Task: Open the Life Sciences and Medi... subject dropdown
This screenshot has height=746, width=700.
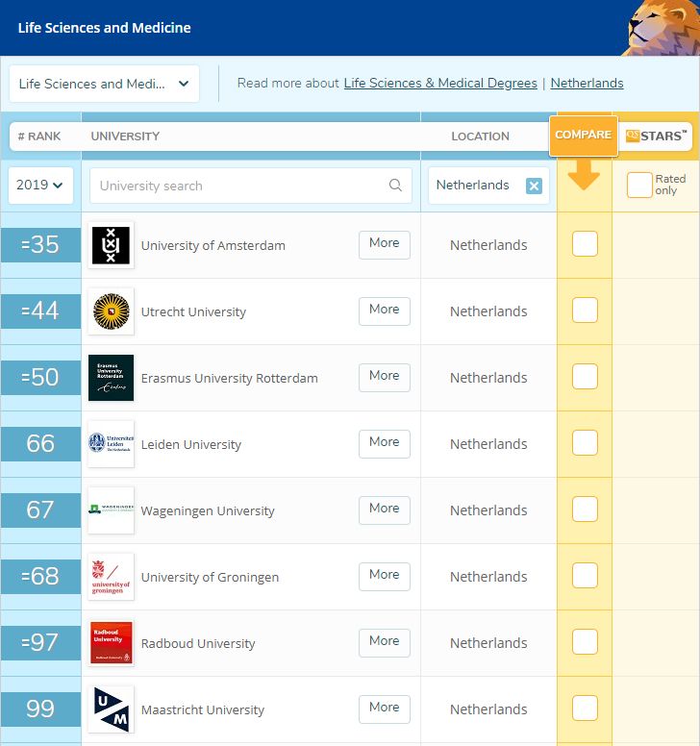Action: 104,84
